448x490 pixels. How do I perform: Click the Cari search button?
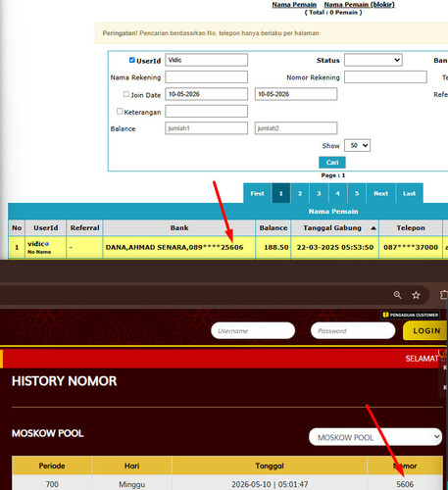click(332, 163)
